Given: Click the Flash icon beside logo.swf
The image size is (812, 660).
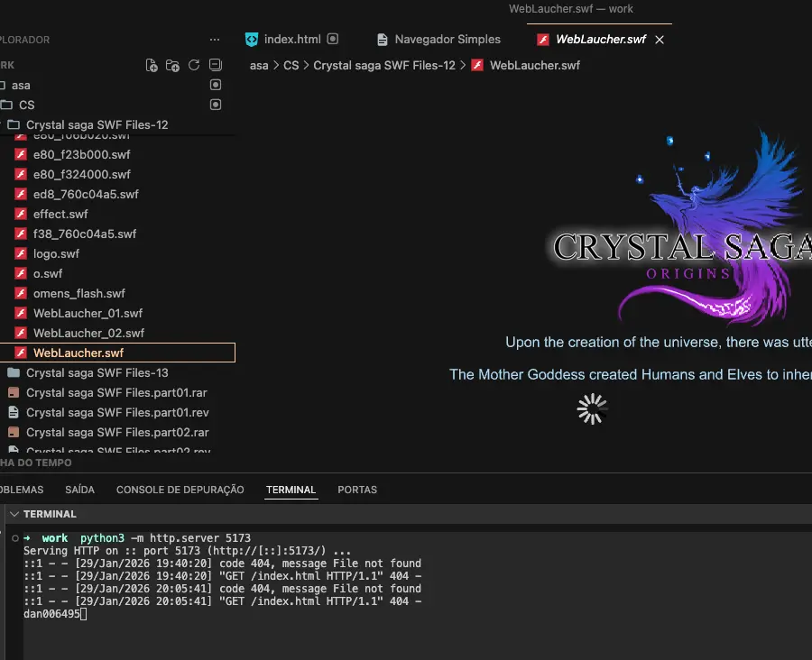Looking at the screenshot, I should coord(21,253).
